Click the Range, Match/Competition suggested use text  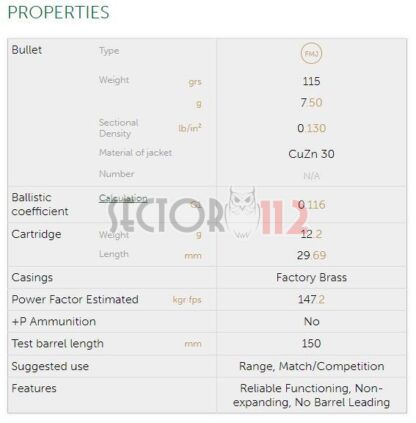pyautogui.click(x=311, y=366)
